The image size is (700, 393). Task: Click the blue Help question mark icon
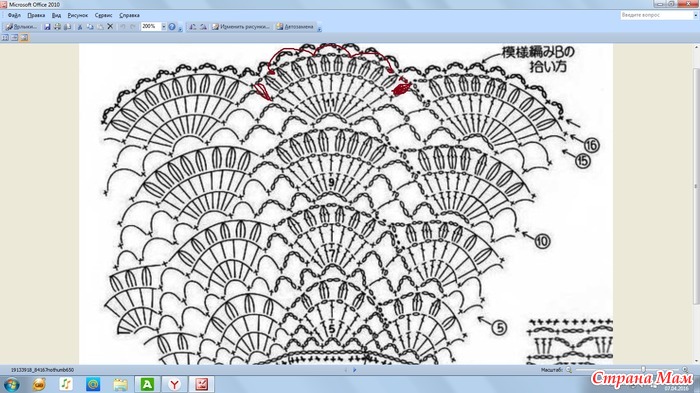[172, 27]
